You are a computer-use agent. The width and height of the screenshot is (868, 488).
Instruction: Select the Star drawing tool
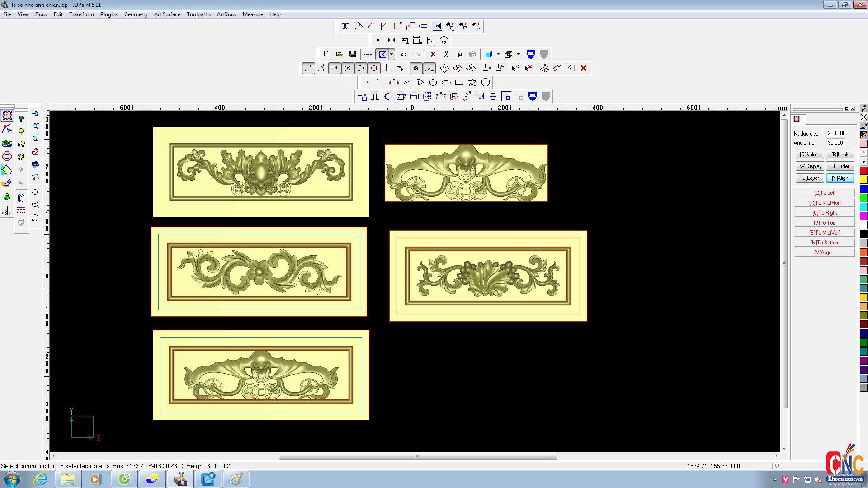pyautogui.click(x=472, y=82)
